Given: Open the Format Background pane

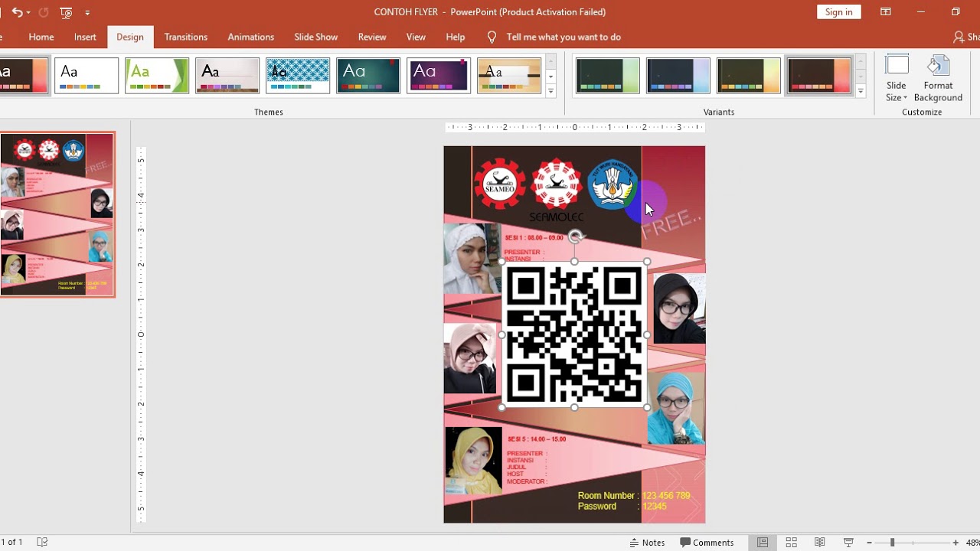Looking at the screenshot, I should [938, 79].
